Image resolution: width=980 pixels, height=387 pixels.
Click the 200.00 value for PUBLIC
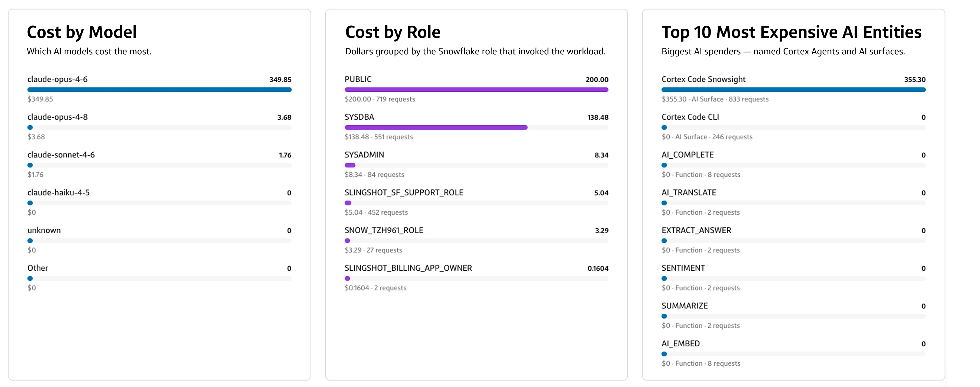597,80
